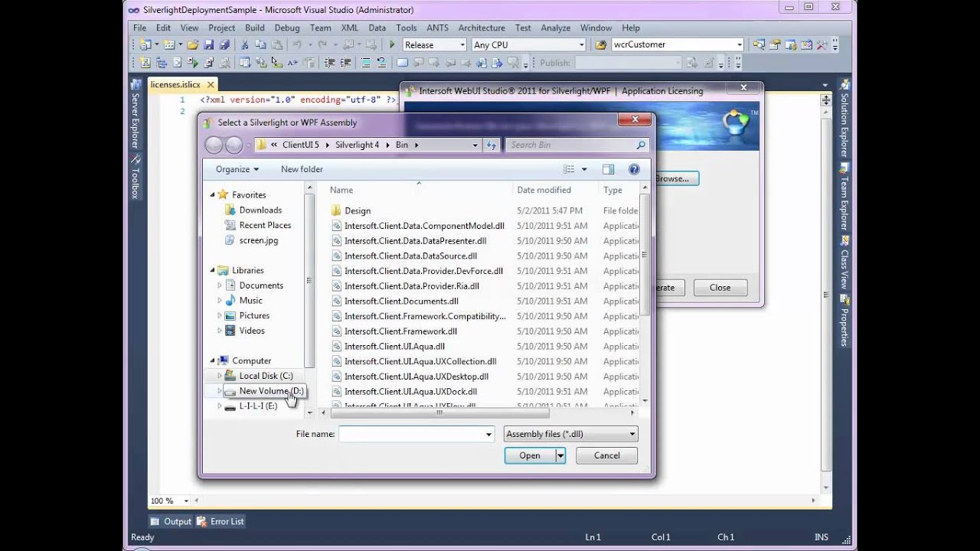Screen dimensions: 980x551
Task: Collapse the Favorites tree group
Action: click(213, 195)
